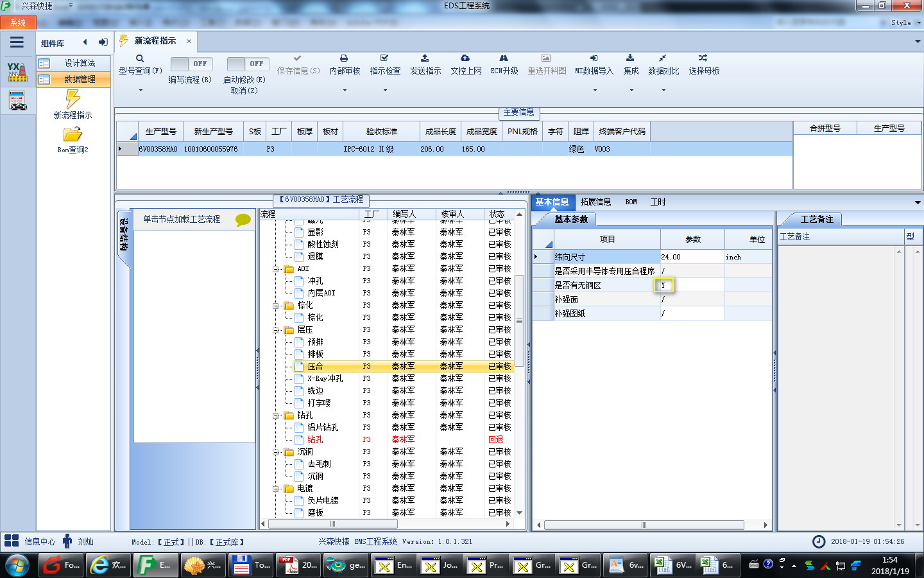Screen dimensions: 924x578
Task: Click 文控上网 cloud icon
Action: (465, 58)
